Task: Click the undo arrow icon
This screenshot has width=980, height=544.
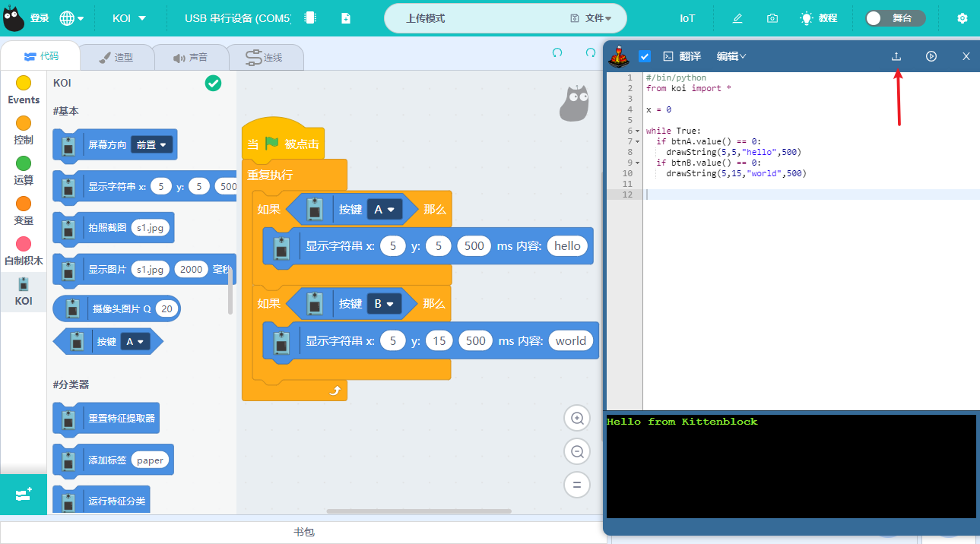Action: pos(557,52)
